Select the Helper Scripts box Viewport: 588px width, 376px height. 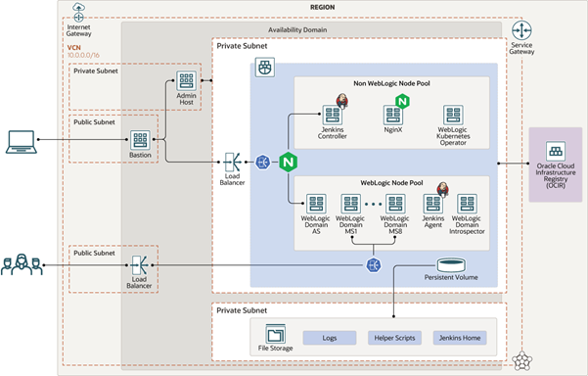point(394,338)
